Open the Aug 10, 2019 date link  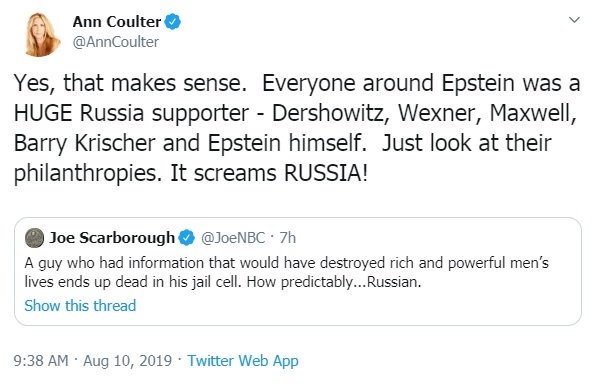[x=127, y=361]
